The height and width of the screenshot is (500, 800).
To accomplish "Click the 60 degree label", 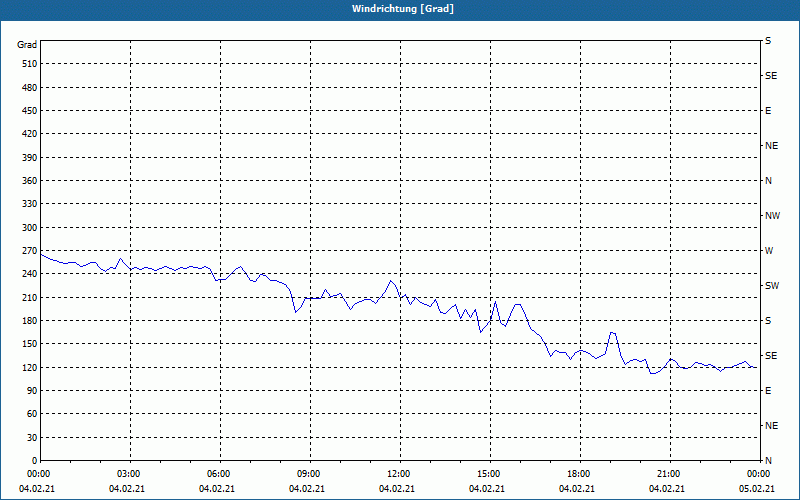I will pos(32,413).
